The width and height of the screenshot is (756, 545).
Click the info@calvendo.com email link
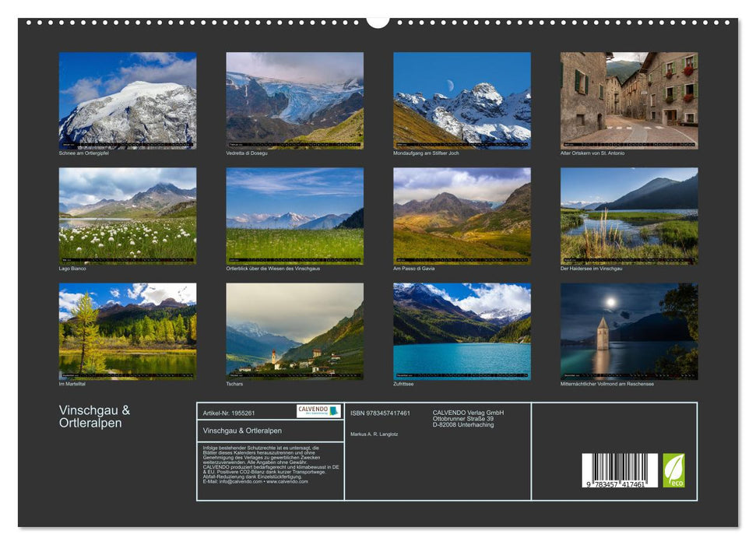coord(237,482)
